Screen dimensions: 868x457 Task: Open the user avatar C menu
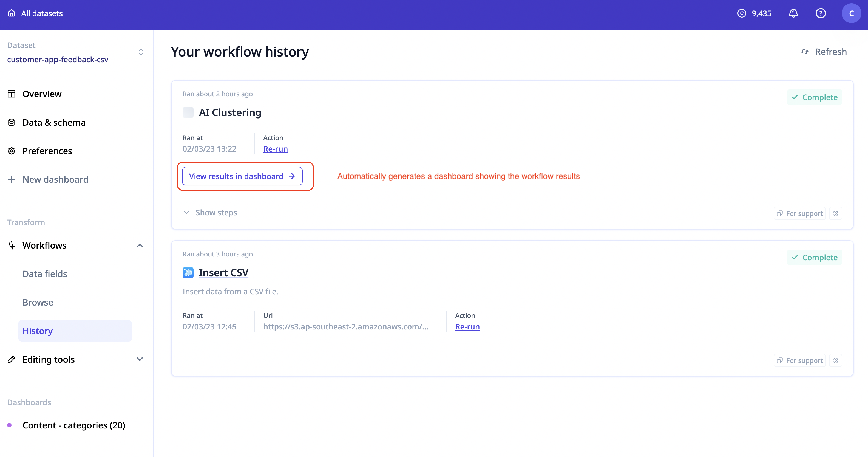851,13
